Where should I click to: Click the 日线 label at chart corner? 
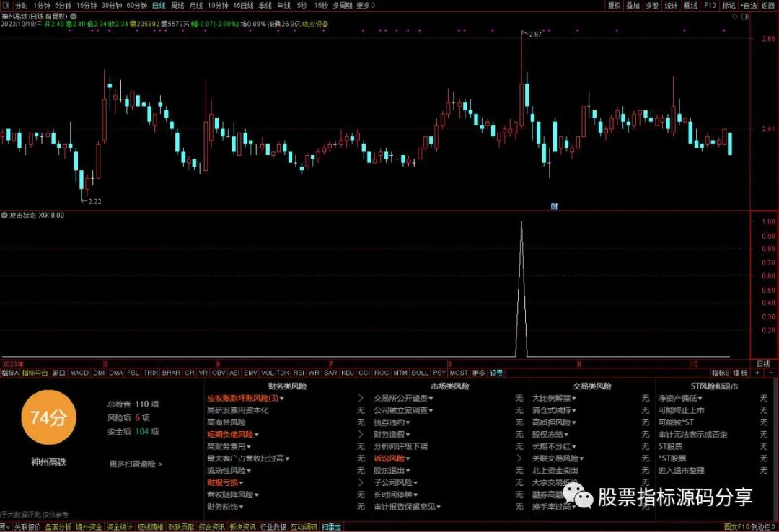[763, 364]
